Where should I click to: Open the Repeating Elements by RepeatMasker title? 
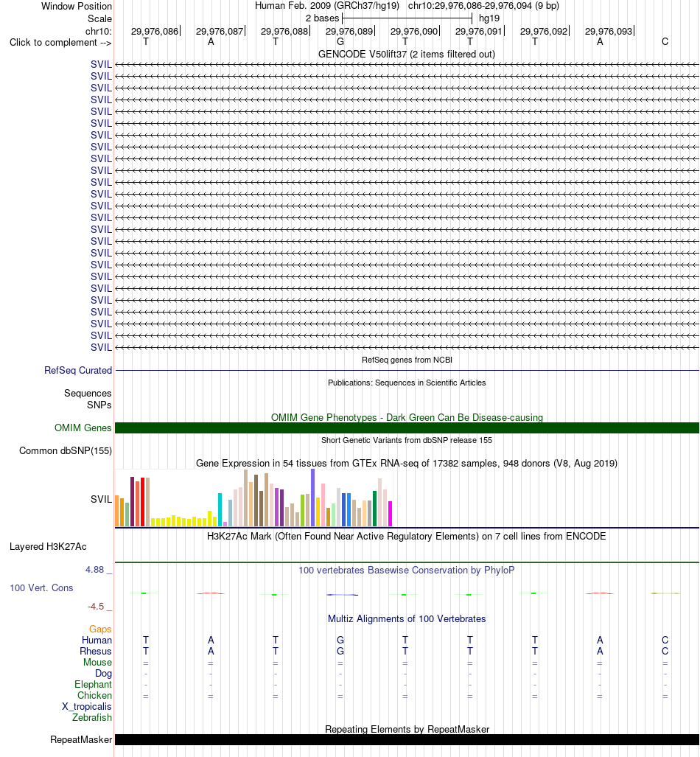pos(407,729)
